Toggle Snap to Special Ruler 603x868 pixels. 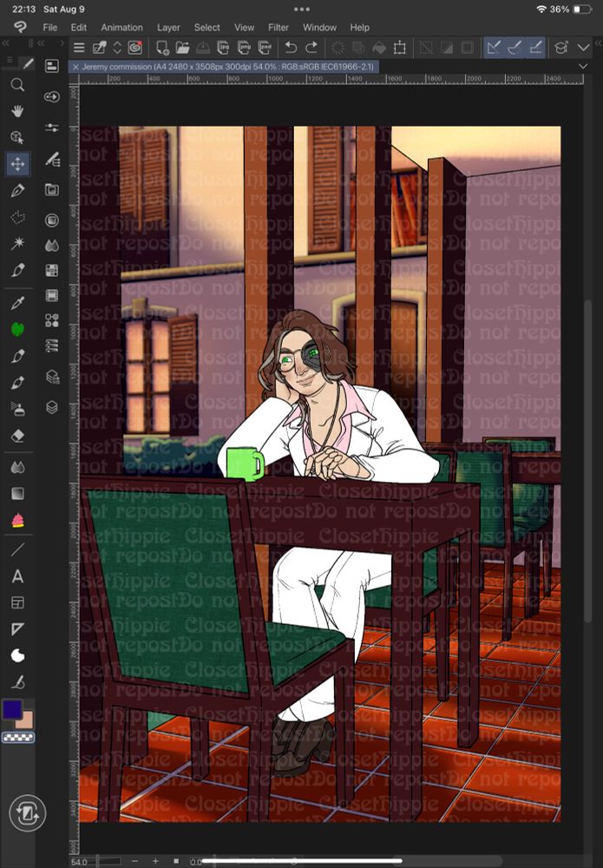coord(515,48)
